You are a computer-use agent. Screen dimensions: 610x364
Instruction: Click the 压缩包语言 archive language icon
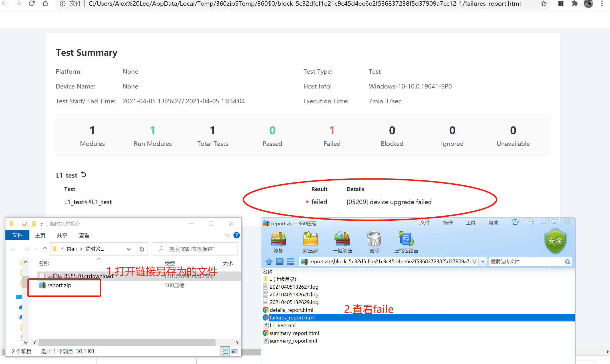coord(406,239)
